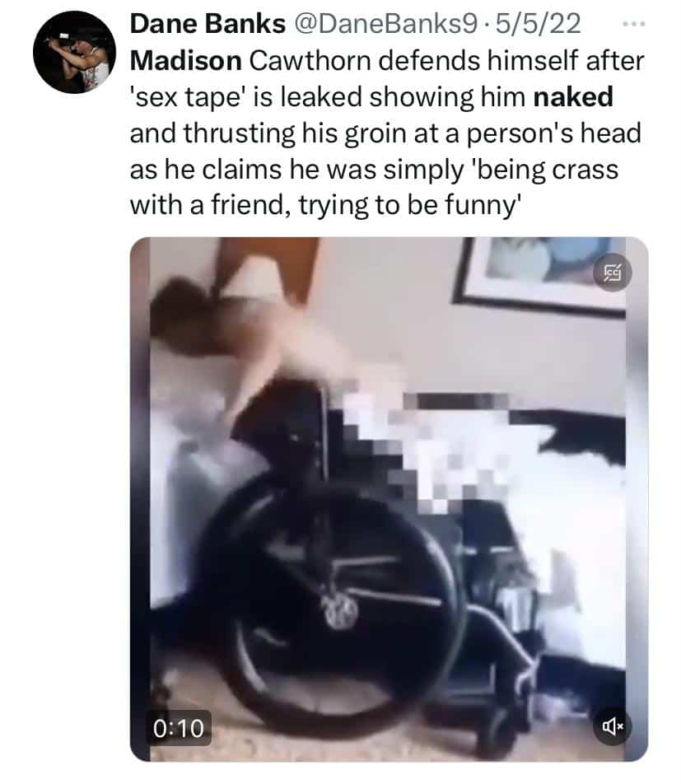
Task: Click 'being crass' in the tweet text
Action: (x=545, y=170)
